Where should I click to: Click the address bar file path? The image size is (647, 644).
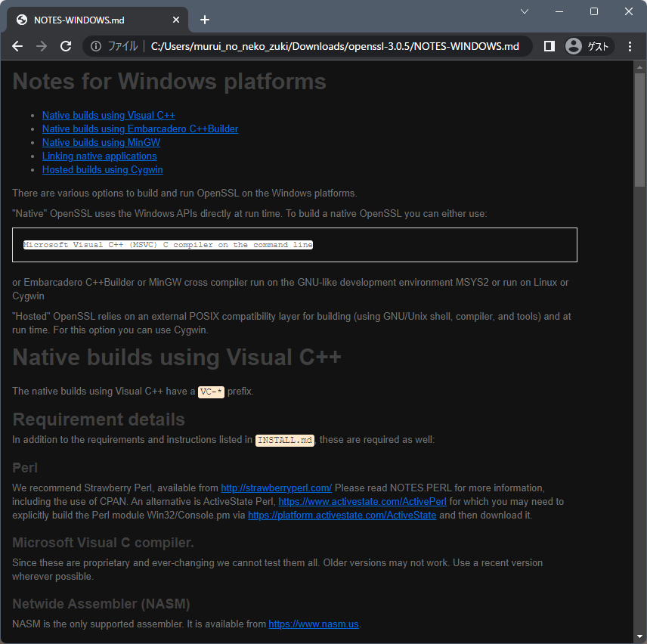pos(335,46)
